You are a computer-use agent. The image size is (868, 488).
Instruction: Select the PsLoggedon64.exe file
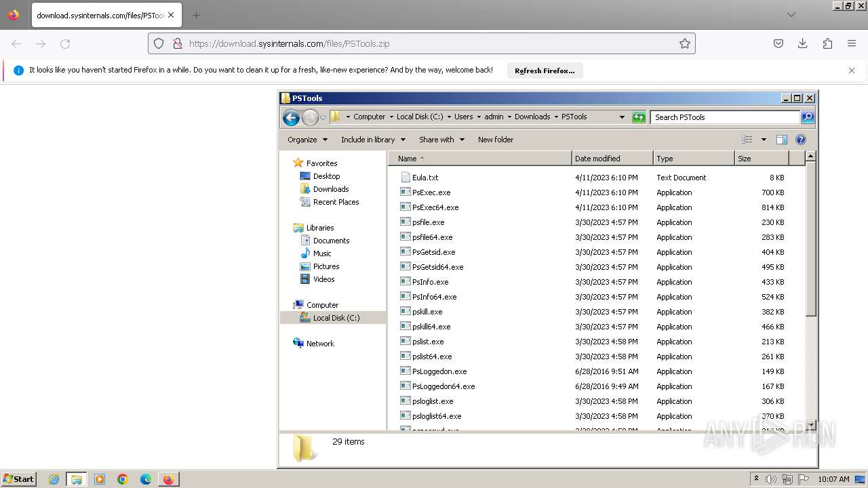tap(443, 386)
